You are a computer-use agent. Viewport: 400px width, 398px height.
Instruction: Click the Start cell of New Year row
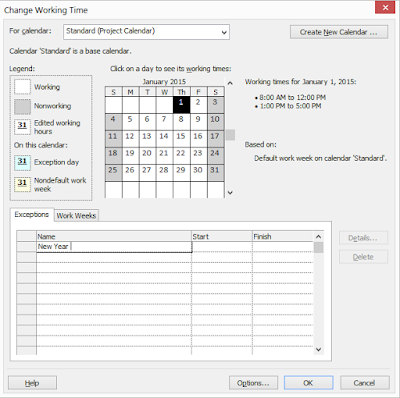pos(222,247)
